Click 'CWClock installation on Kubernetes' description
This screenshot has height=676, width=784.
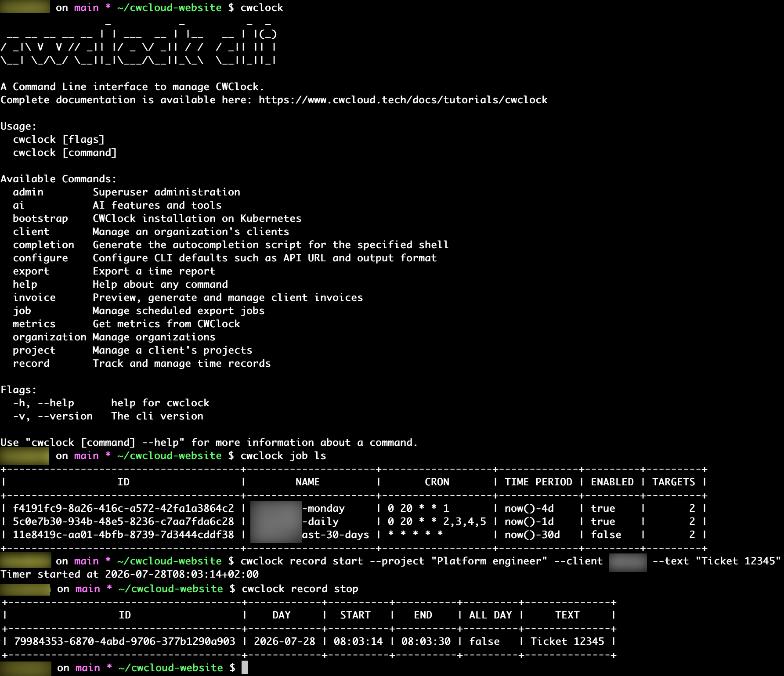tap(197, 218)
